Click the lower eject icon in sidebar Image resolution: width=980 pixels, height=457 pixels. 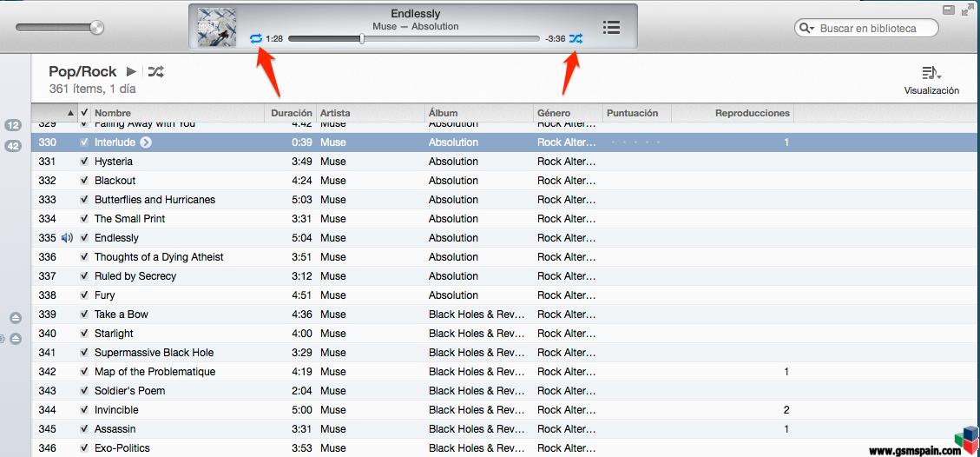tap(16, 339)
